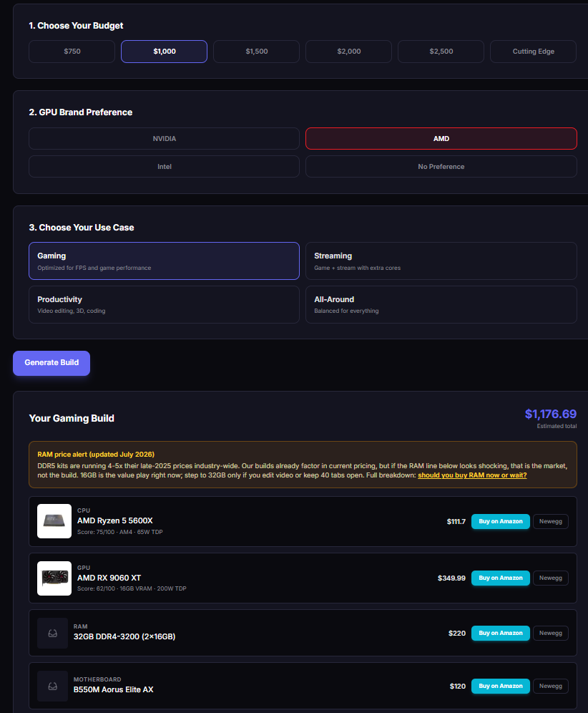Choose the Streaming use case
The image size is (588, 713).
click(441, 261)
